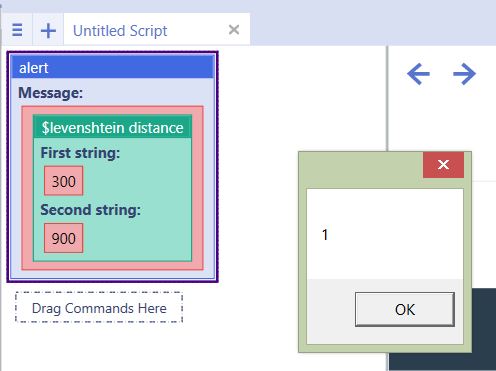Close the Untitled Script tab
Viewport: 496px width, 371px height.
point(234,30)
